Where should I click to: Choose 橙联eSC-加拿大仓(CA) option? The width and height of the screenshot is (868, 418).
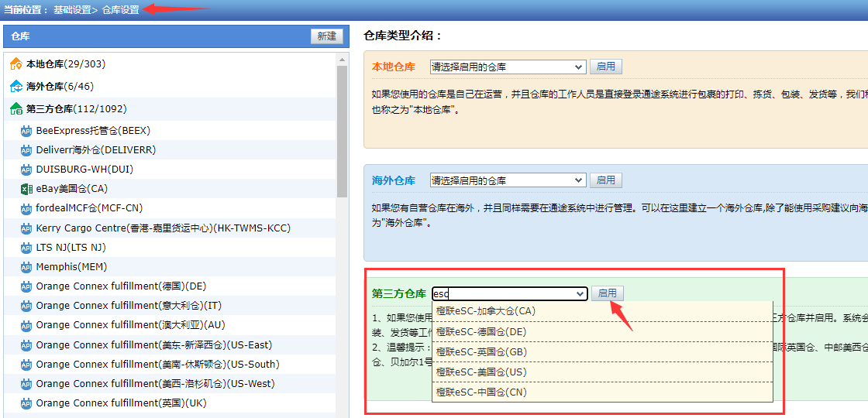click(x=601, y=311)
